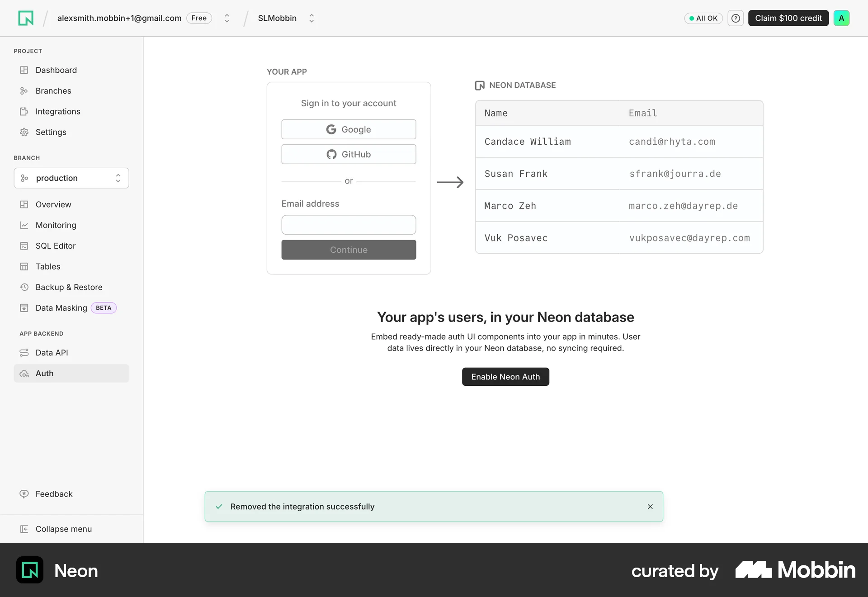Click vukposavec@dayrep.com email cell
Image resolution: width=868 pixels, height=597 pixels.
click(x=689, y=238)
